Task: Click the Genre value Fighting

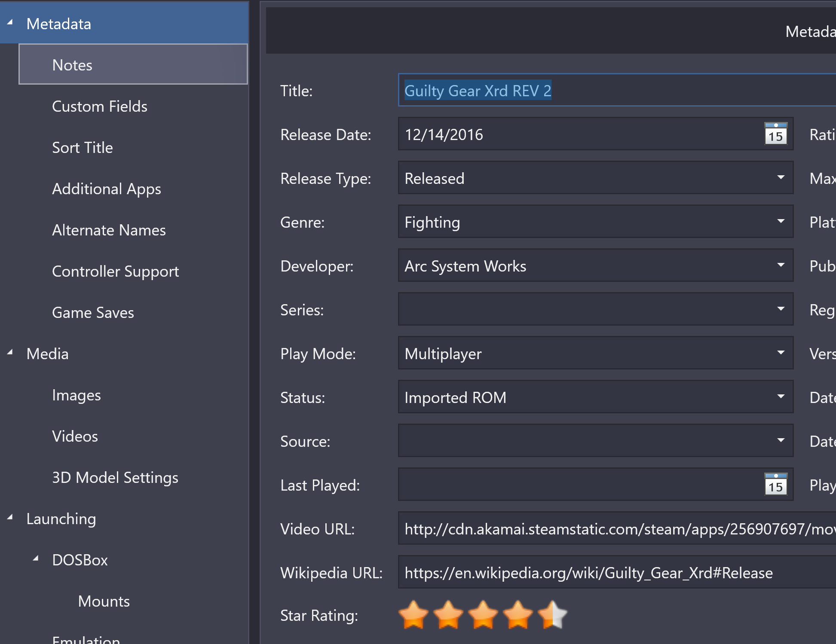Action: [432, 222]
